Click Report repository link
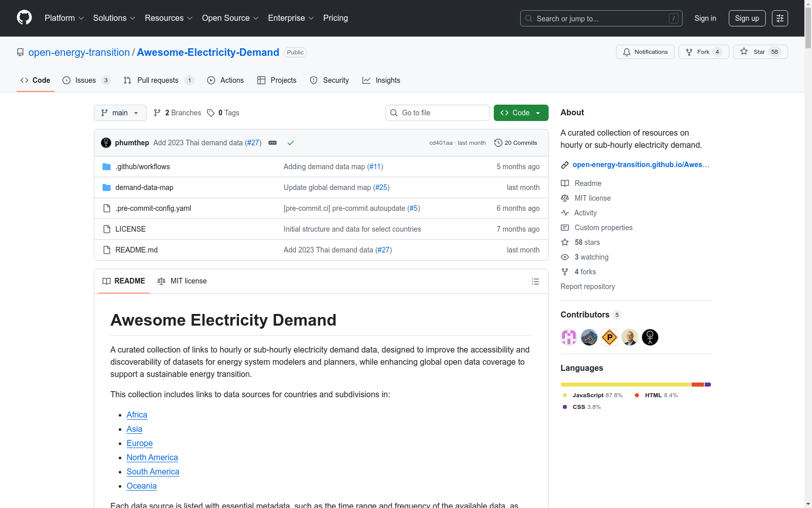This screenshot has height=508, width=812. (588, 287)
